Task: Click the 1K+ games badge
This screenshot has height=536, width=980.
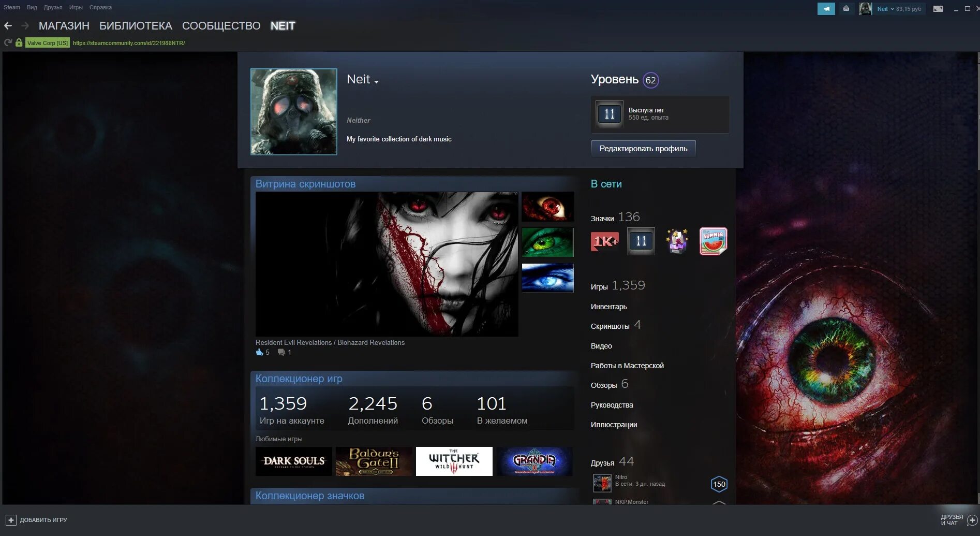Action: [x=605, y=241]
